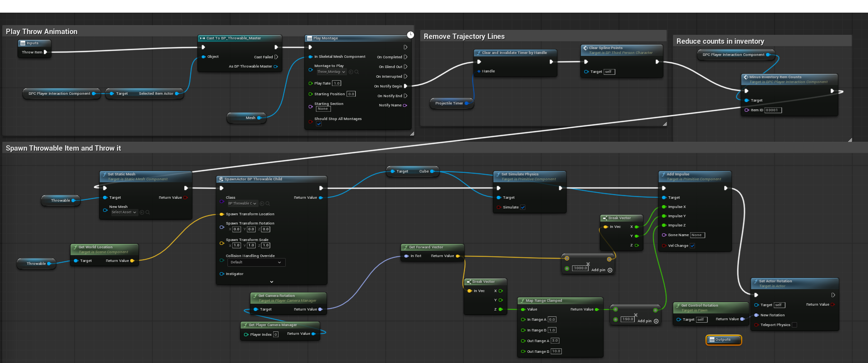Click Spawn Transform Scale Z field
This screenshot has height=363, width=868.
[x=266, y=245]
